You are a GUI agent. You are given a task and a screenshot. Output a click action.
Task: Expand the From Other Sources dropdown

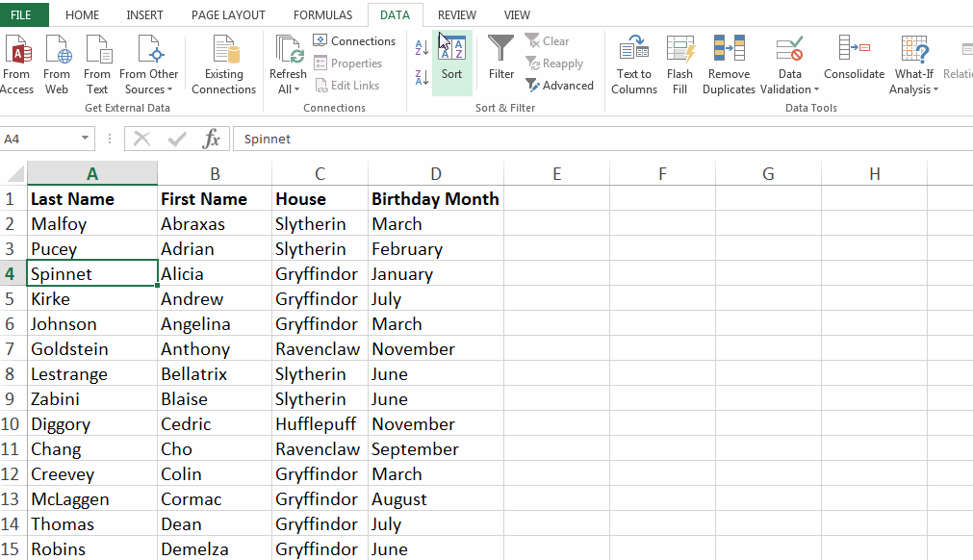point(149,89)
